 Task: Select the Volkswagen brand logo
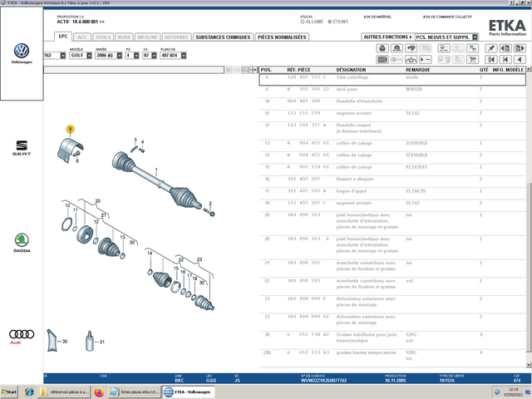pyautogui.click(x=22, y=53)
